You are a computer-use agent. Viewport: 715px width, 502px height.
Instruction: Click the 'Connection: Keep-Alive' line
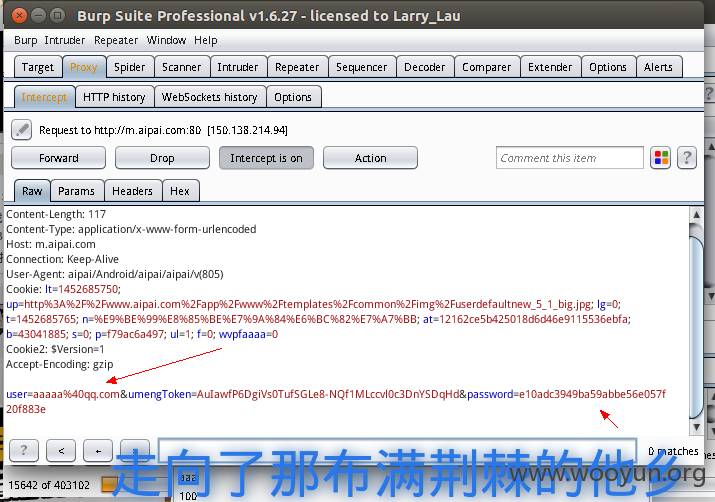pyautogui.click(x=62, y=259)
